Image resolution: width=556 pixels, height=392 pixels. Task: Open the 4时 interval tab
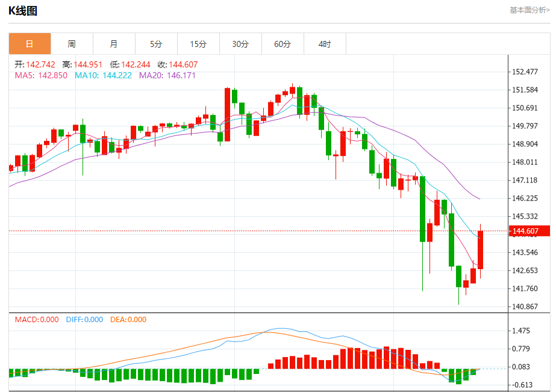click(325, 43)
